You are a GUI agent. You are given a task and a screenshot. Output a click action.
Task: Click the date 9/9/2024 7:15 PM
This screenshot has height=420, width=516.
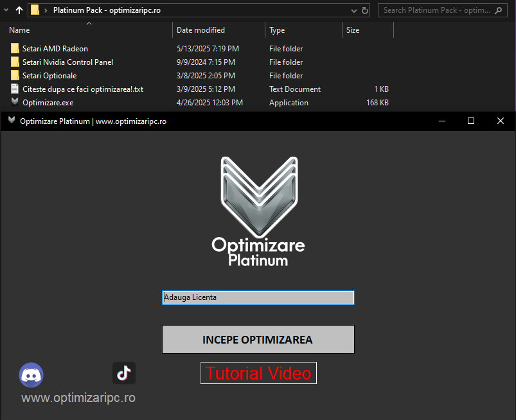tap(206, 62)
